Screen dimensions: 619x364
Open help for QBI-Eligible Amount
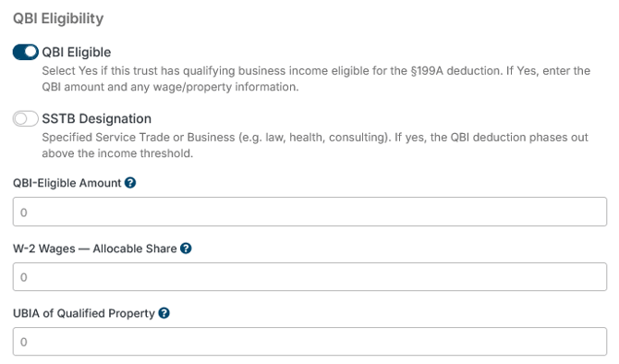click(x=130, y=183)
